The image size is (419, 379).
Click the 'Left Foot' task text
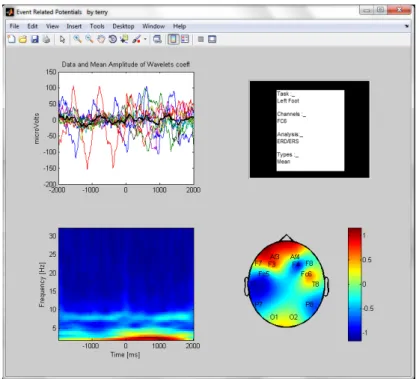[288, 101]
